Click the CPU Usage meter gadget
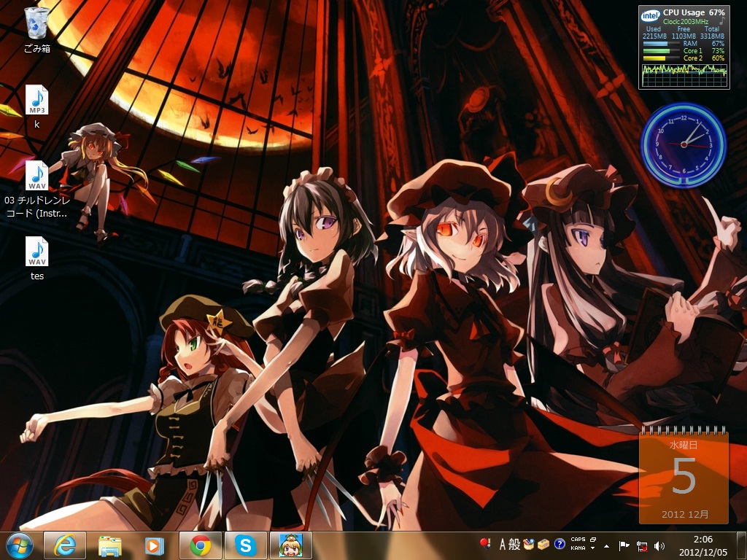The image size is (747, 560). click(x=684, y=47)
